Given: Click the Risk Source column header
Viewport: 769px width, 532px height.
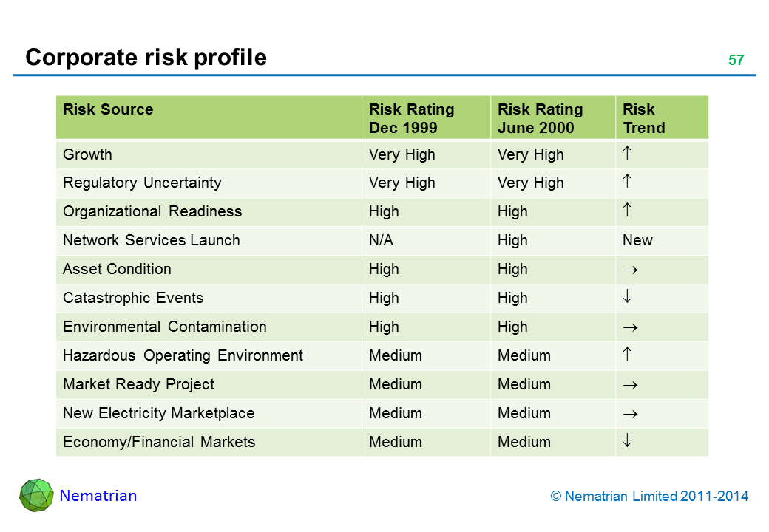Looking at the screenshot, I should [108, 110].
